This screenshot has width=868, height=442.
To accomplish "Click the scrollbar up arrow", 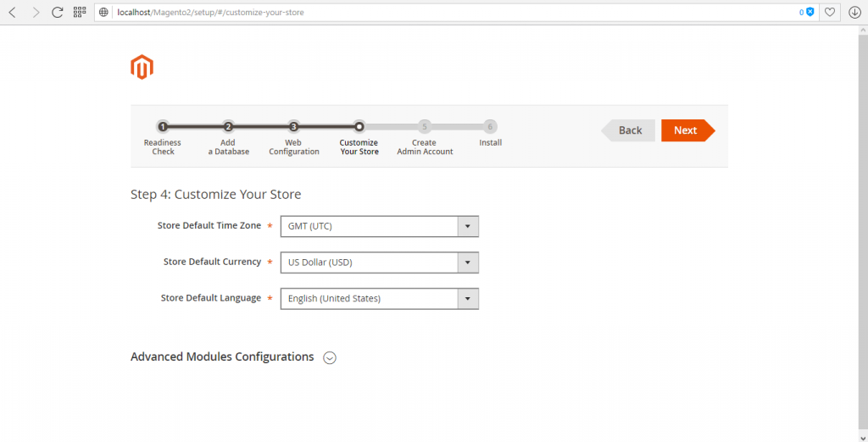I will (863, 30).
